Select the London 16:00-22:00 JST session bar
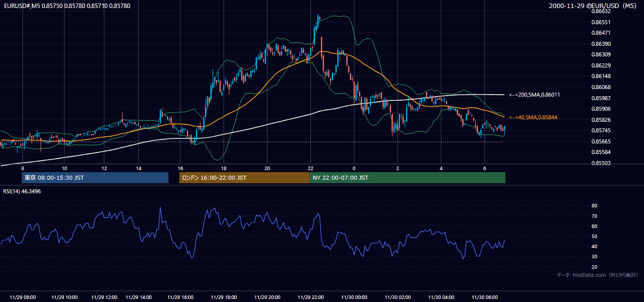644x302 pixels. pyautogui.click(x=244, y=178)
